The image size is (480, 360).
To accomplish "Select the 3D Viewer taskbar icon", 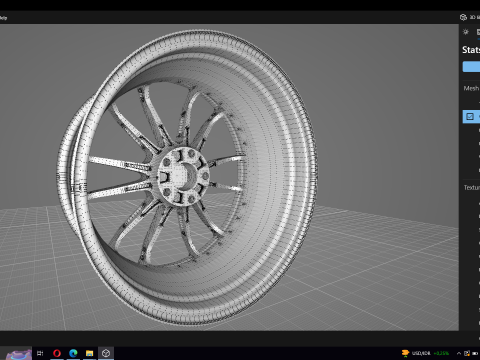I will click(106, 353).
